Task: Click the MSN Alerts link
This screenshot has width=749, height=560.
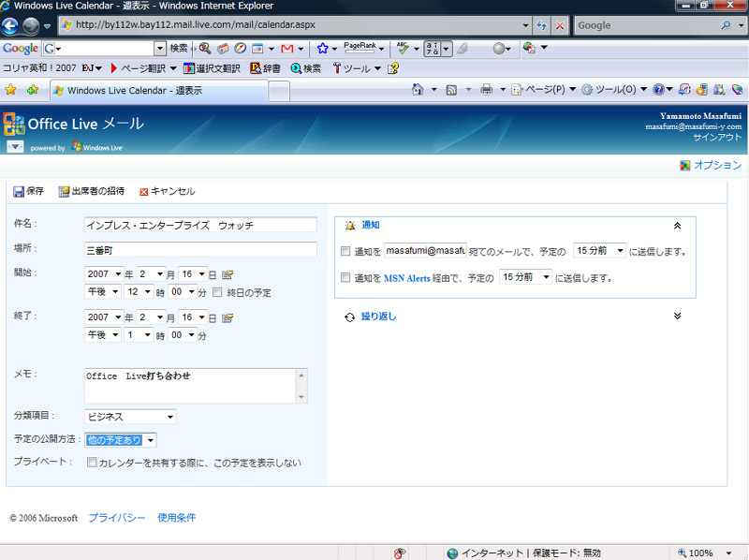Action: [x=407, y=278]
